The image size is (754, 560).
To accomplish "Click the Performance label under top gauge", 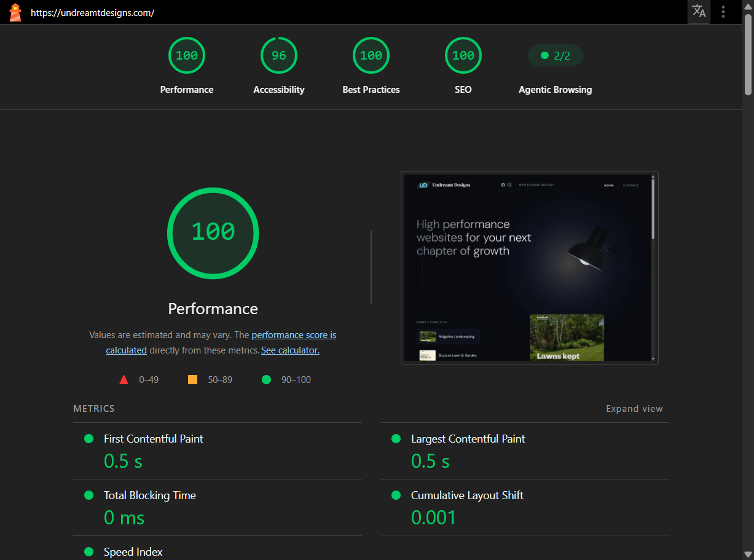I will (x=187, y=90).
